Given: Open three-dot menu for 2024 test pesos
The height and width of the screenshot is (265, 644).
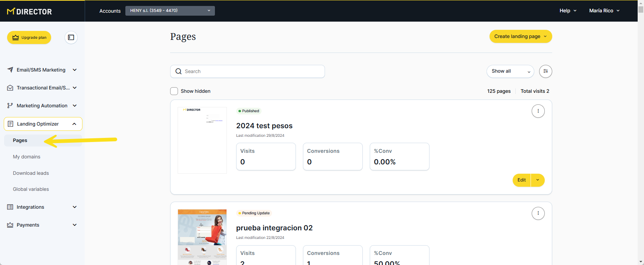Looking at the screenshot, I should click(538, 111).
